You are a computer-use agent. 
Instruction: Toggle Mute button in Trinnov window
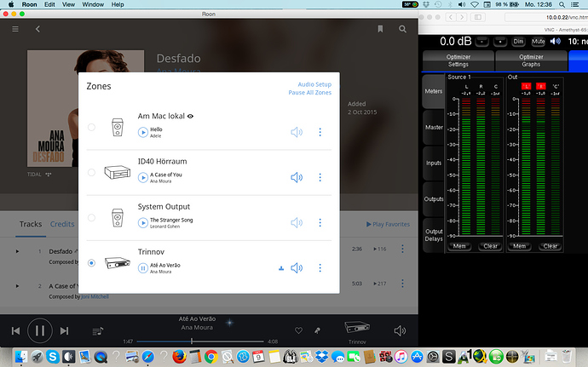pos(538,42)
